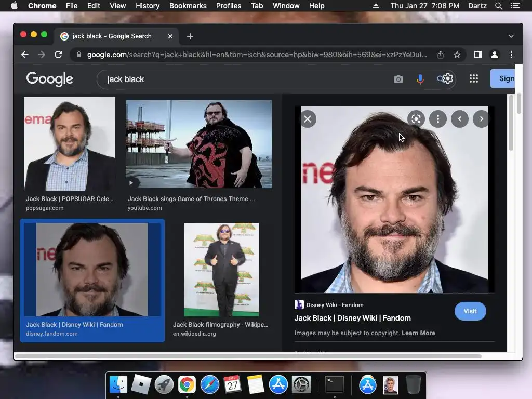
Task: Click the Sign in button
Action: click(502, 78)
